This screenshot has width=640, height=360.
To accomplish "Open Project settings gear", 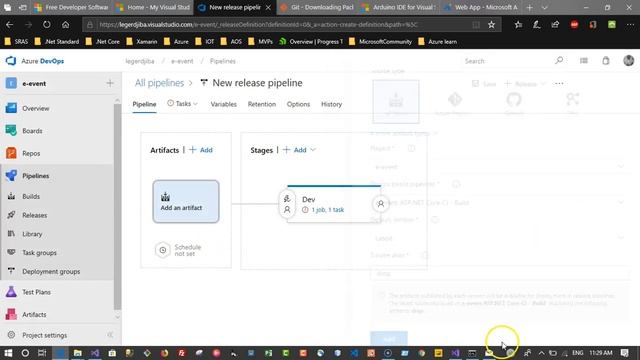I will tap(11, 335).
